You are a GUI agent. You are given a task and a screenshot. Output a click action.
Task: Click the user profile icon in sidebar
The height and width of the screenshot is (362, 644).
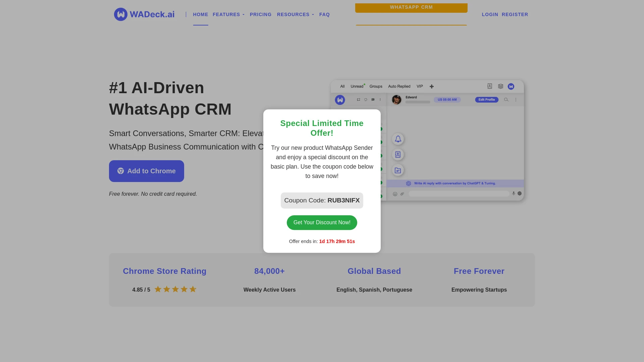coord(397,154)
